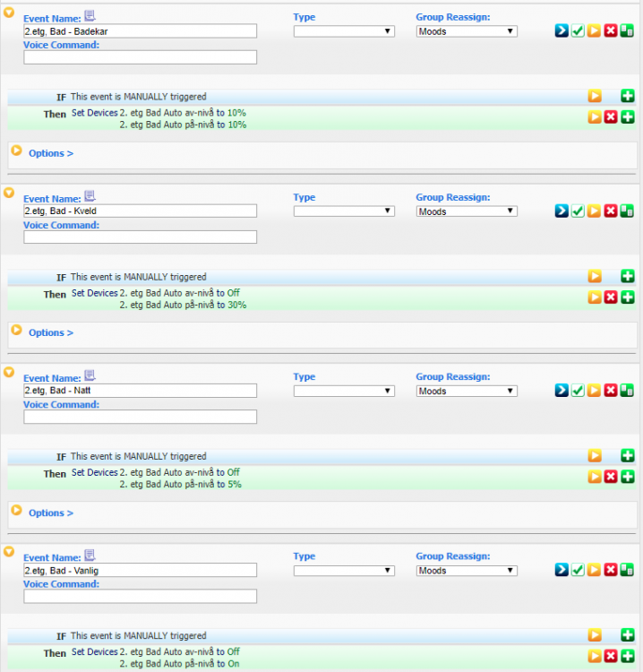The image size is (643, 672).
Task: Toggle the green checkmark for Natt event
Action: click(578, 391)
